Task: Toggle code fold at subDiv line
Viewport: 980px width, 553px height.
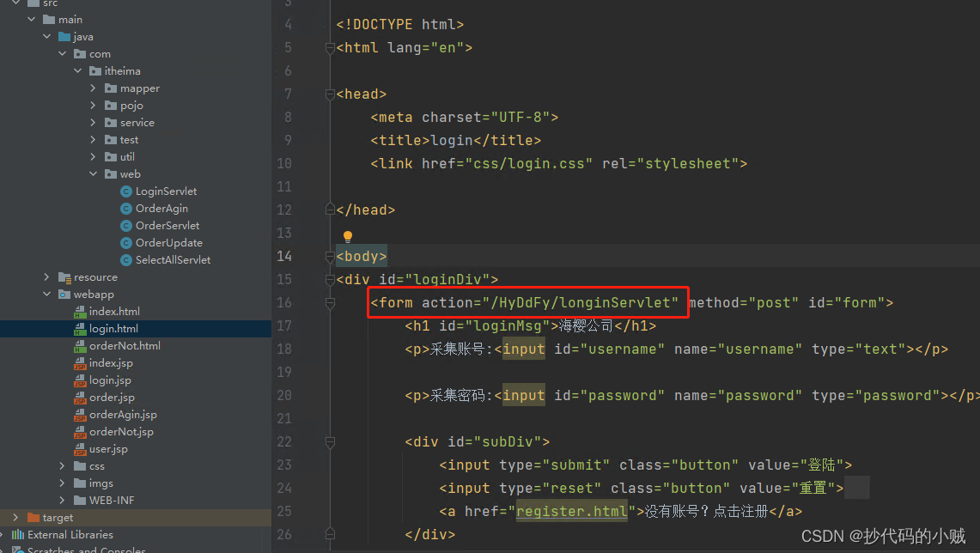Action: (x=330, y=442)
